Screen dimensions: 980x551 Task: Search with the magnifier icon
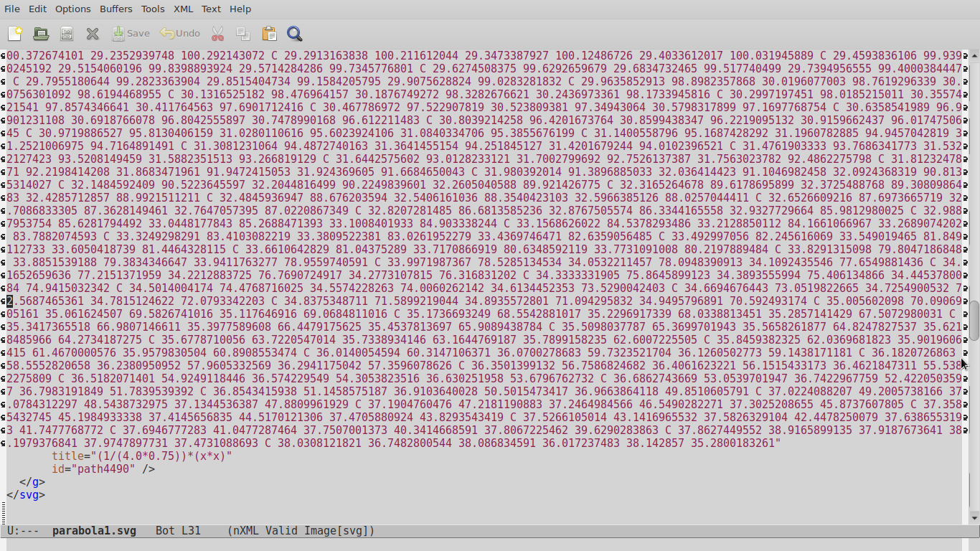click(294, 34)
